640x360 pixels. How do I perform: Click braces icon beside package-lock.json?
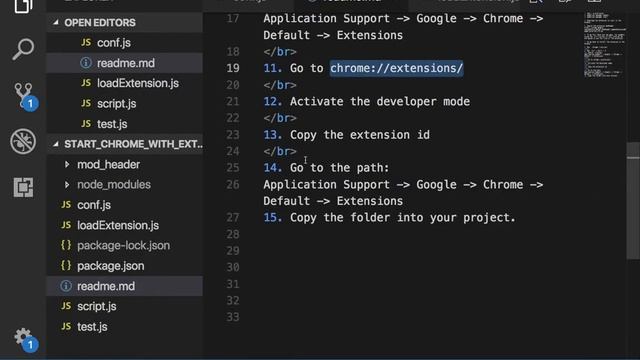[66, 245]
